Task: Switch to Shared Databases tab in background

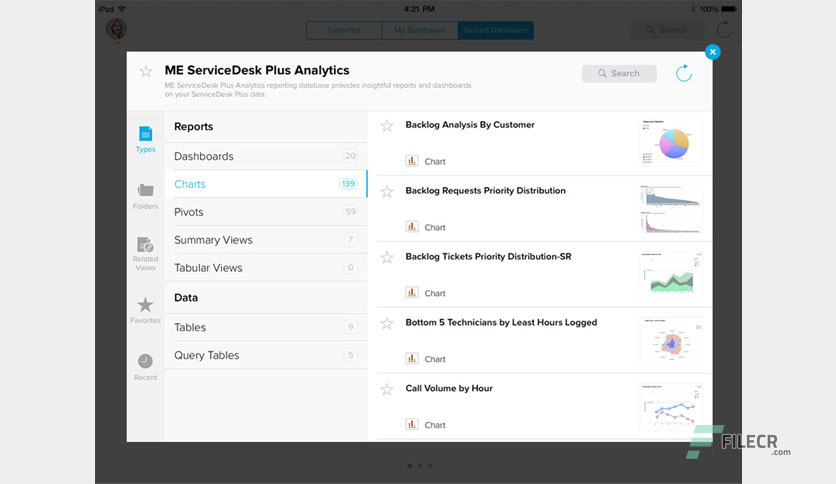Action: coord(495,30)
